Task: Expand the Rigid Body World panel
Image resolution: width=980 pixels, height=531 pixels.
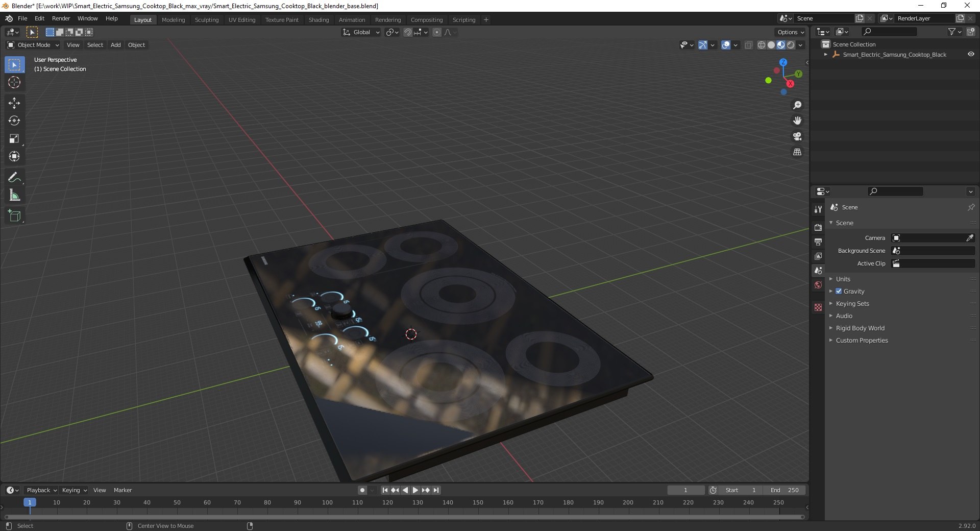Action: [860, 328]
